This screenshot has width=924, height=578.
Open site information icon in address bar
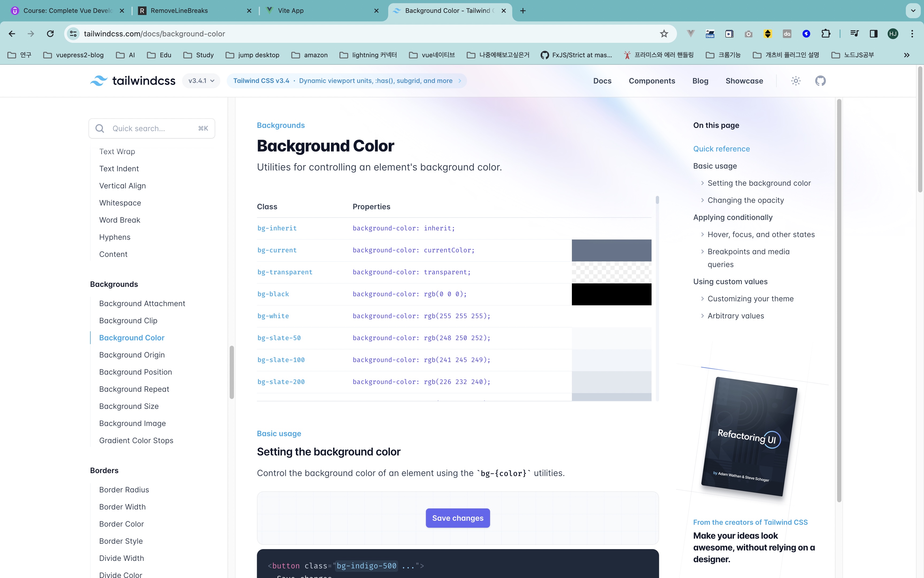(73, 34)
